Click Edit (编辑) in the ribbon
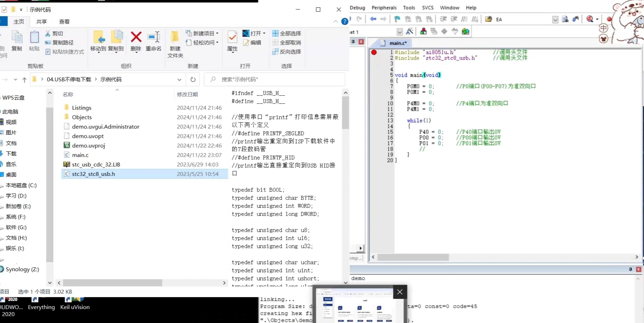644x323 pixels. coord(252,42)
